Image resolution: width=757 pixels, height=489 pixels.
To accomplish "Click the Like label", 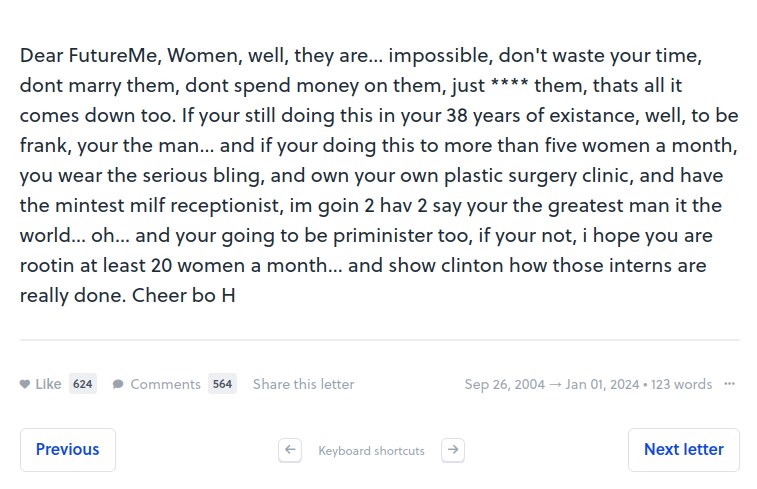I will click(x=48, y=384).
